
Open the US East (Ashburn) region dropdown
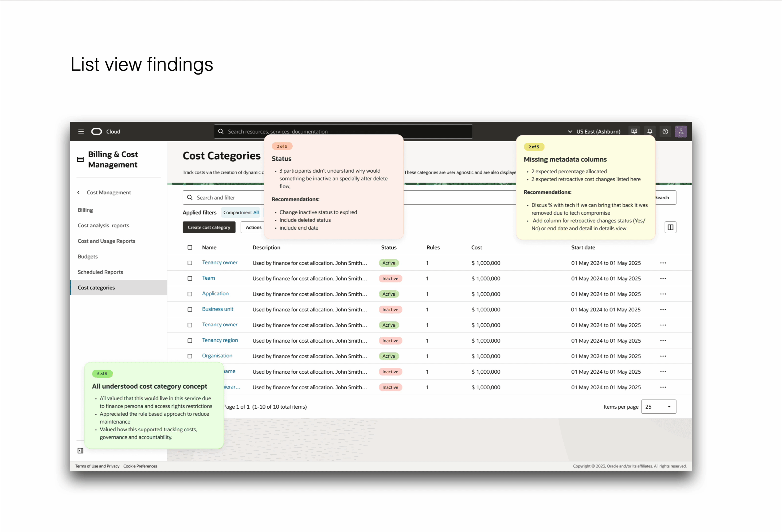[594, 132]
